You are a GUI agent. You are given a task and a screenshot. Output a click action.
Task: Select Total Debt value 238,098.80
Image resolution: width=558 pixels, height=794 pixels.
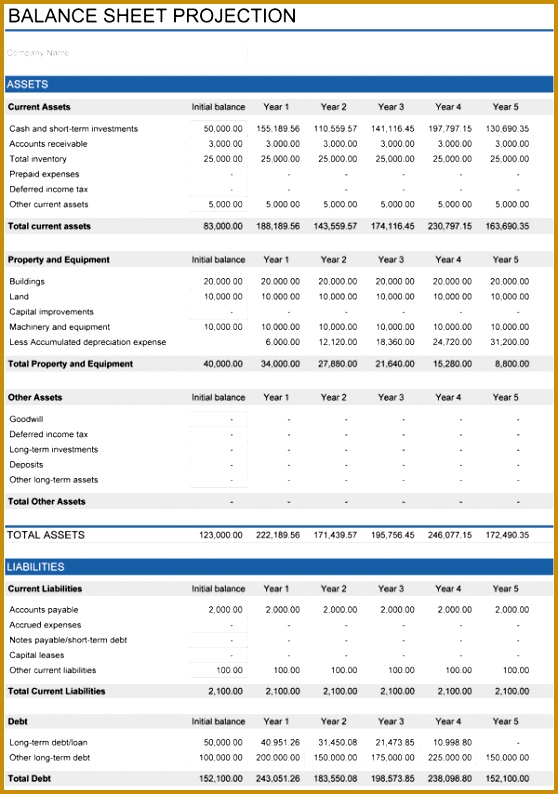coord(450,779)
